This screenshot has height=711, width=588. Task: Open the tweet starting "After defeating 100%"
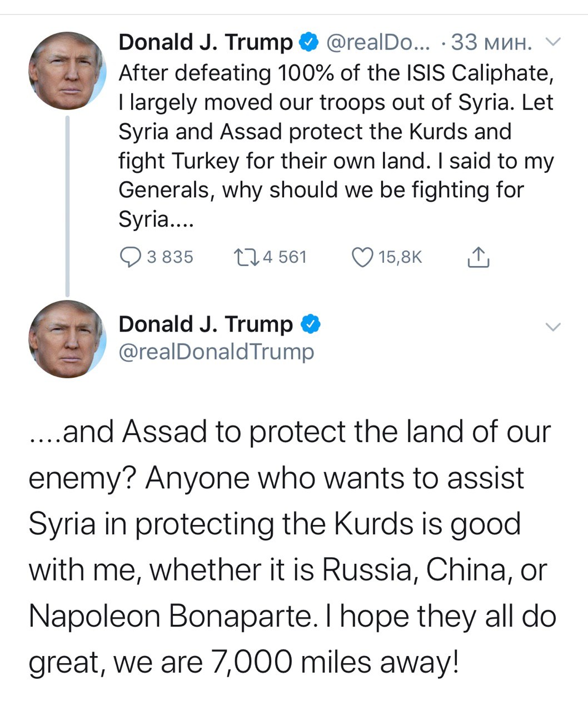pyautogui.click(x=336, y=146)
